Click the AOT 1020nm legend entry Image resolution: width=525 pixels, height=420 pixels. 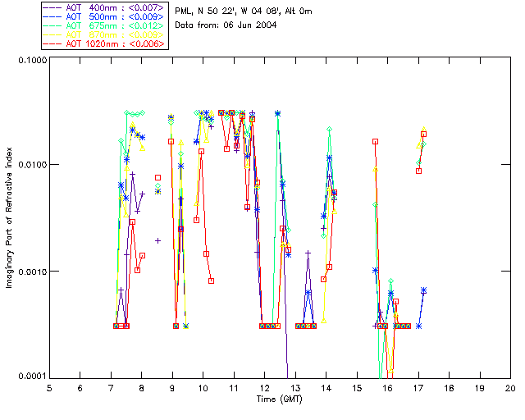click(x=104, y=43)
